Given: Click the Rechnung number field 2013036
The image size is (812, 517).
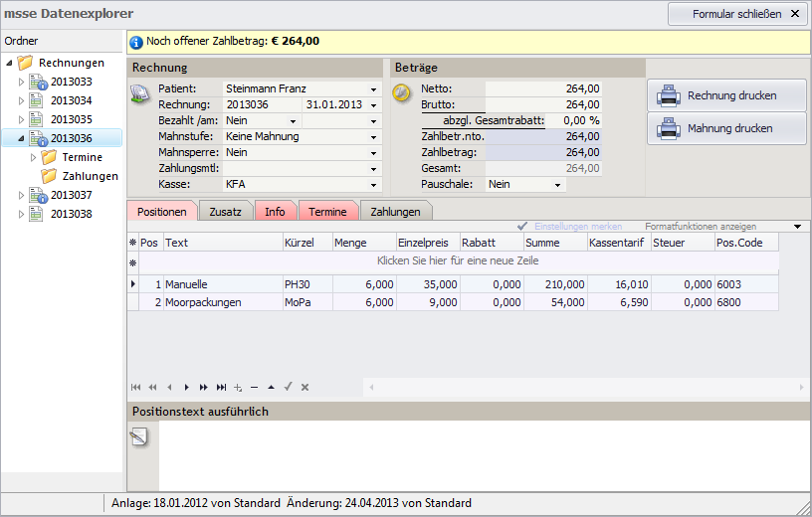Looking at the screenshot, I should 263,105.
